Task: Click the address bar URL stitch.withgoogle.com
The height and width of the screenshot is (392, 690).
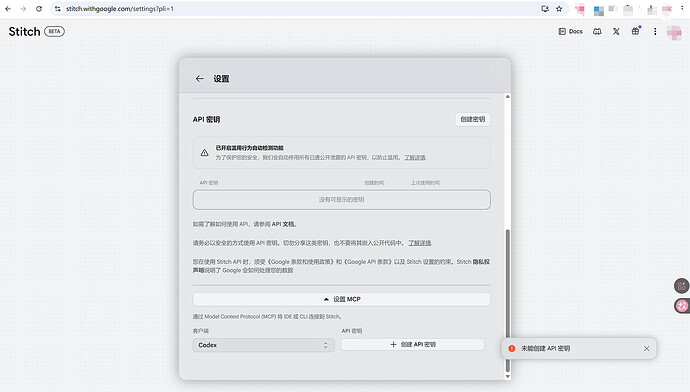Action: pos(120,9)
